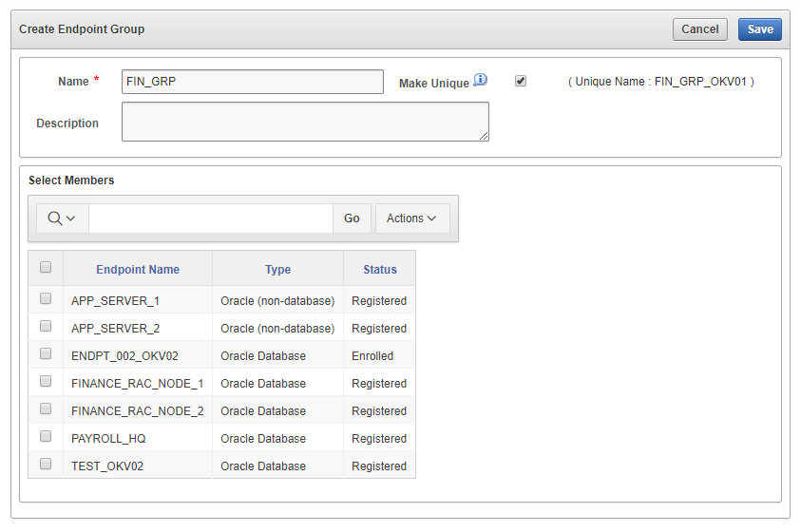The image size is (801, 532).
Task: Check the APP_SERVER_1 endpoint checkbox
Action: point(46,298)
